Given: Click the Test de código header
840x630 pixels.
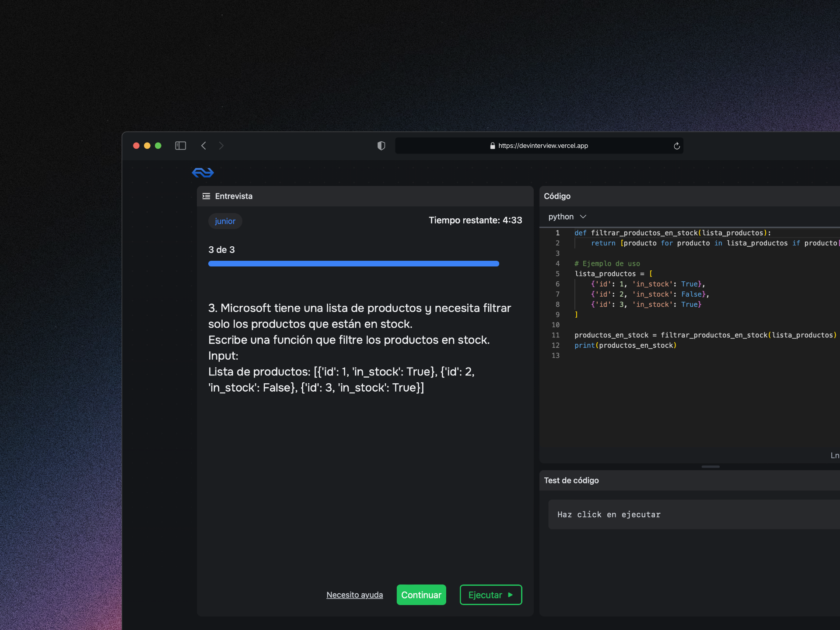Looking at the screenshot, I should pos(689,480).
